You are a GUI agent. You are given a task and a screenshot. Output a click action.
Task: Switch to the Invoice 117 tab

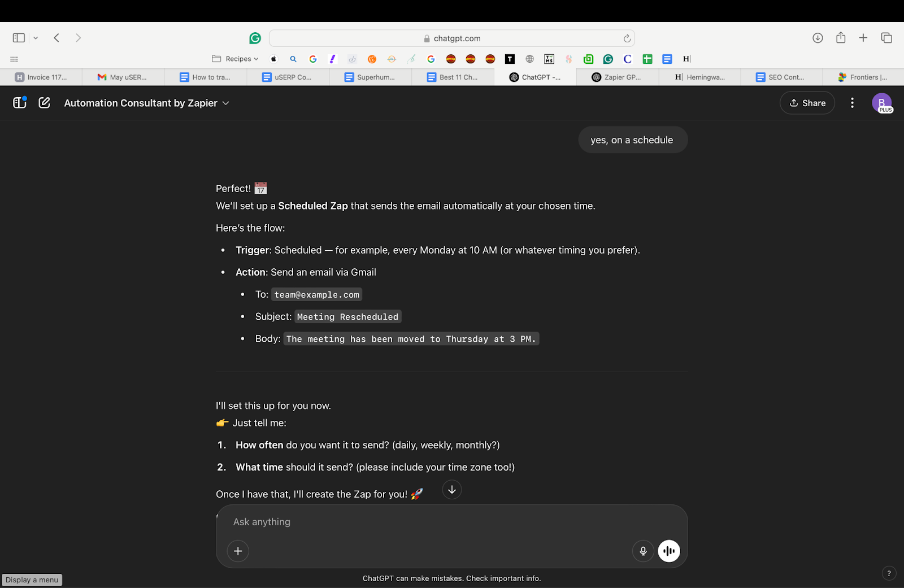pos(41,77)
